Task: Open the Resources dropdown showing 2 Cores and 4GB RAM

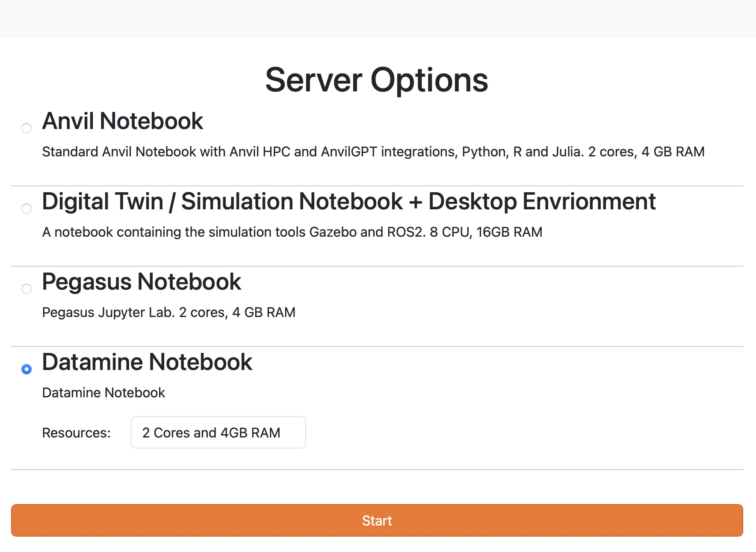Action: click(x=218, y=432)
